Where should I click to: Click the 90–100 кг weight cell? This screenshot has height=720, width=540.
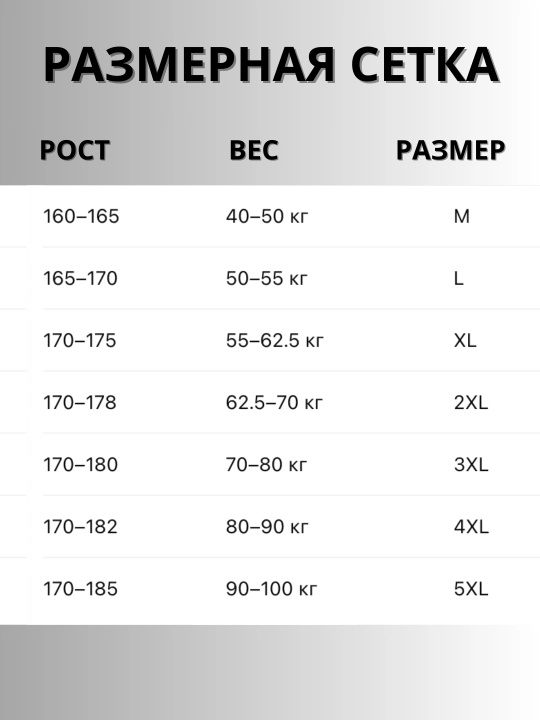(271, 589)
